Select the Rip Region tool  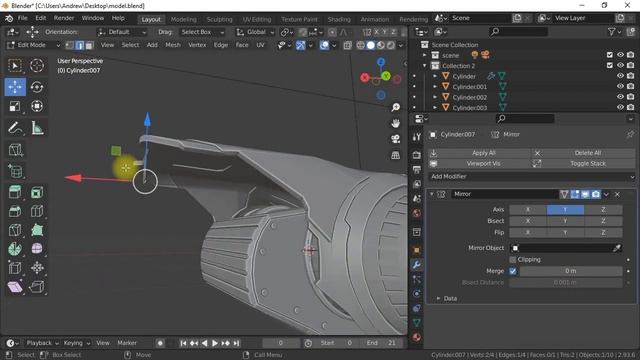tap(37, 287)
